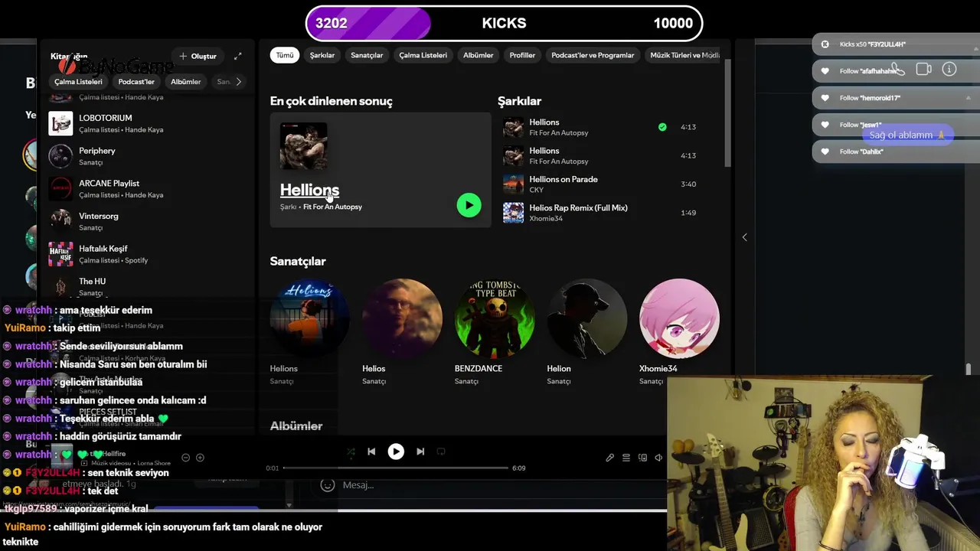Open the LOBOTORIUM playlist in library

pyautogui.click(x=145, y=123)
